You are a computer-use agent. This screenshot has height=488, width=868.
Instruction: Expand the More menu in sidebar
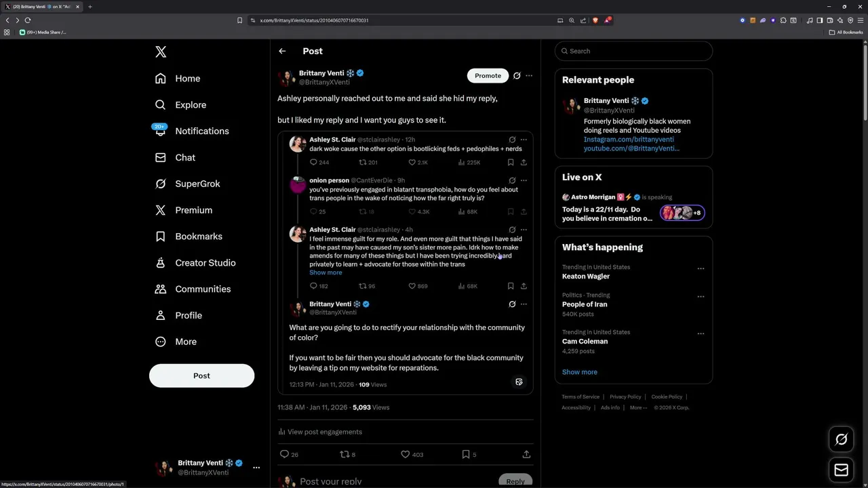(176, 342)
